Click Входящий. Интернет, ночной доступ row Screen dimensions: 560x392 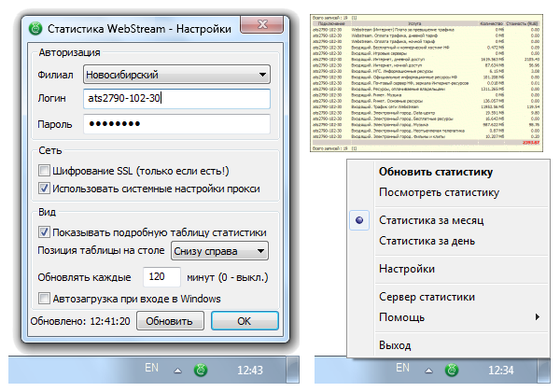(427, 65)
